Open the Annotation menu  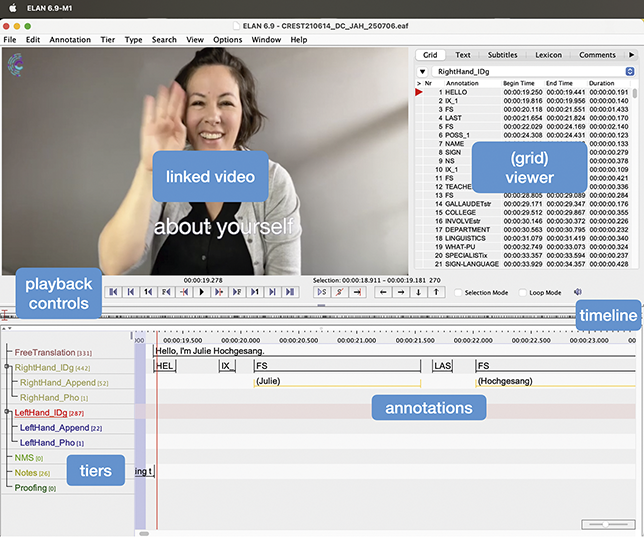point(70,39)
